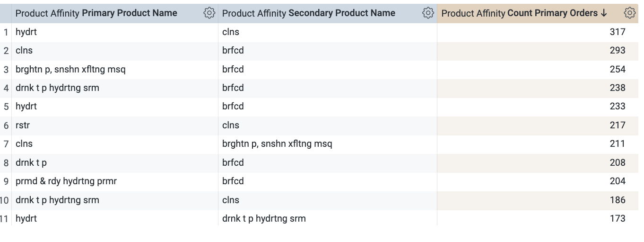The width and height of the screenshot is (644, 242).
Task: Click secondary drnk t p hydrtng srm in row 11
Action: (264, 219)
